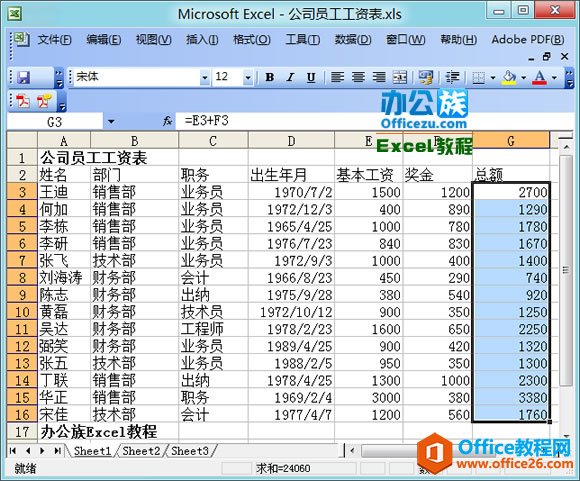Toggle Bold formatting
Image resolution: width=580 pixels, height=481 pixels.
[270, 77]
